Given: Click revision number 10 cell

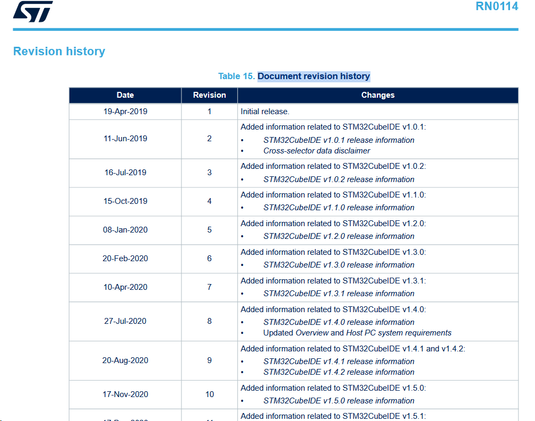Looking at the screenshot, I should coord(209,394).
